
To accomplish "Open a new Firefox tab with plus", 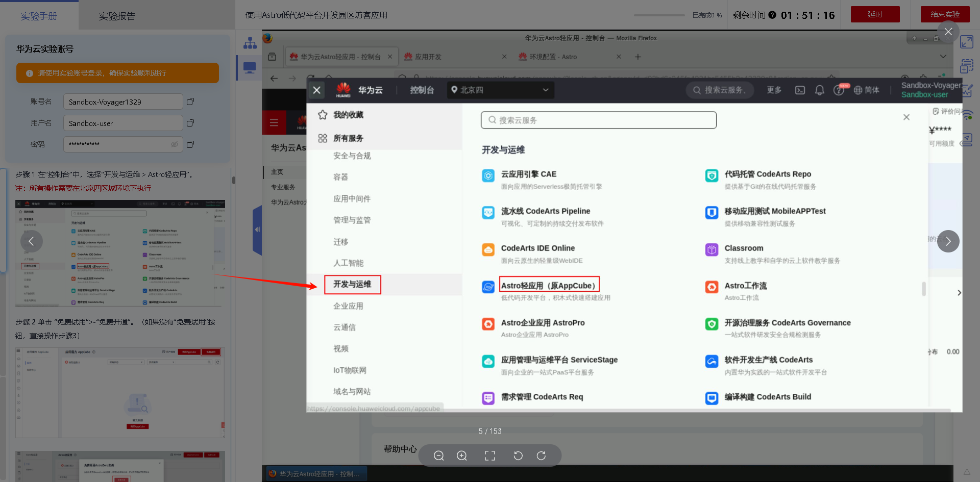I will [x=638, y=57].
